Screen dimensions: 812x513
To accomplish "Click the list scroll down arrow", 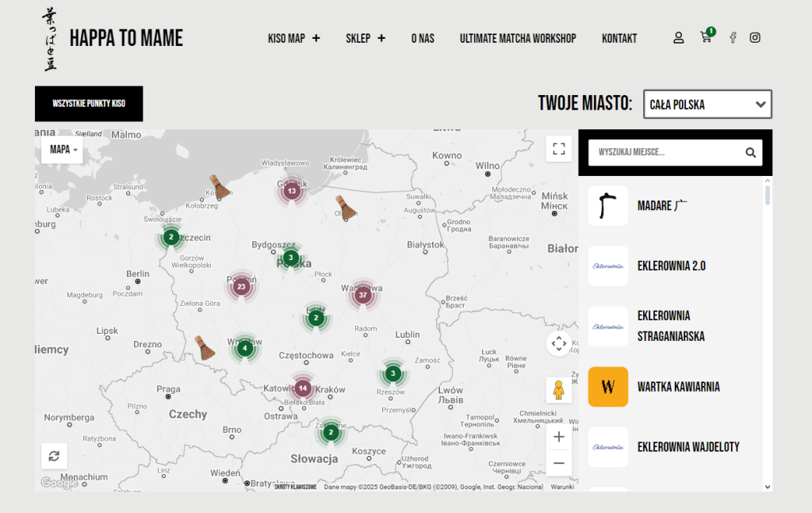I will coord(768,487).
